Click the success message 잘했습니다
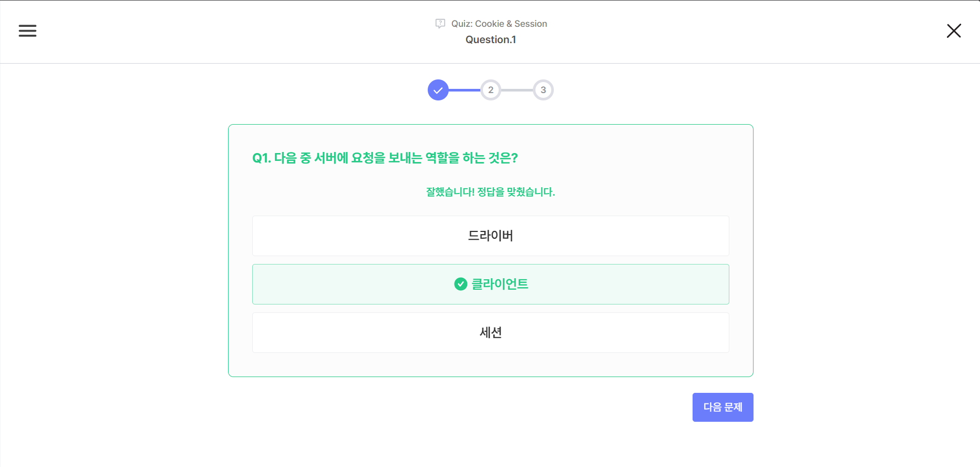This screenshot has height=467, width=980. pyautogui.click(x=490, y=191)
